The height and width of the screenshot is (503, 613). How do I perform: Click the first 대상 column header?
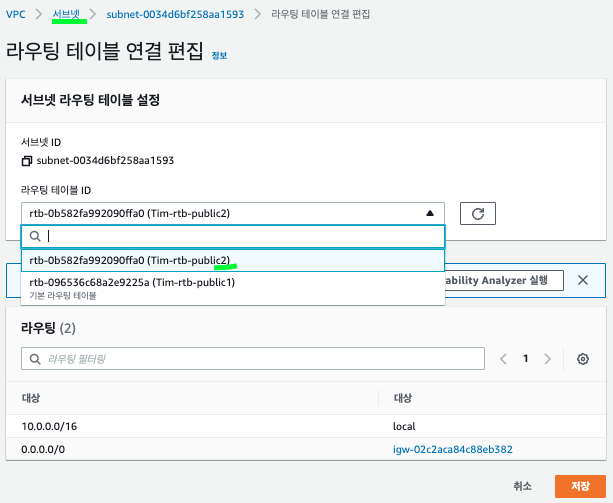pyautogui.click(x=31, y=398)
